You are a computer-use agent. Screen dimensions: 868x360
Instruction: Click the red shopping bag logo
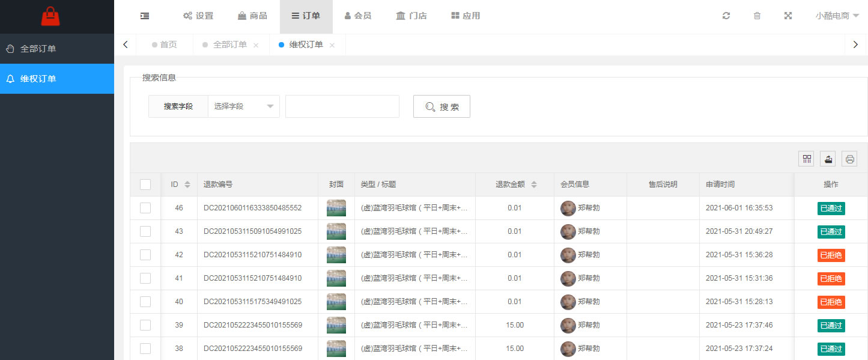tap(50, 16)
